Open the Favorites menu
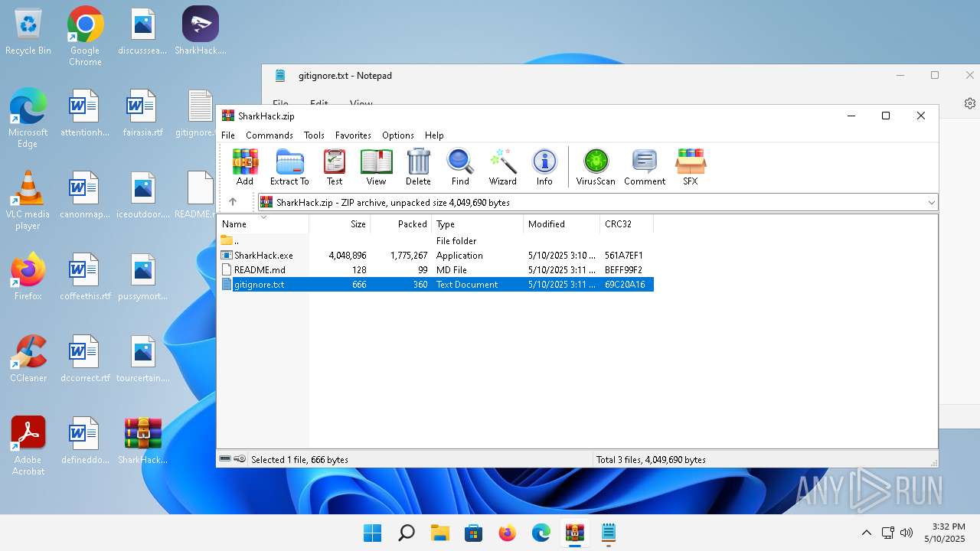The height and width of the screenshot is (551, 980). click(x=353, y=135)
